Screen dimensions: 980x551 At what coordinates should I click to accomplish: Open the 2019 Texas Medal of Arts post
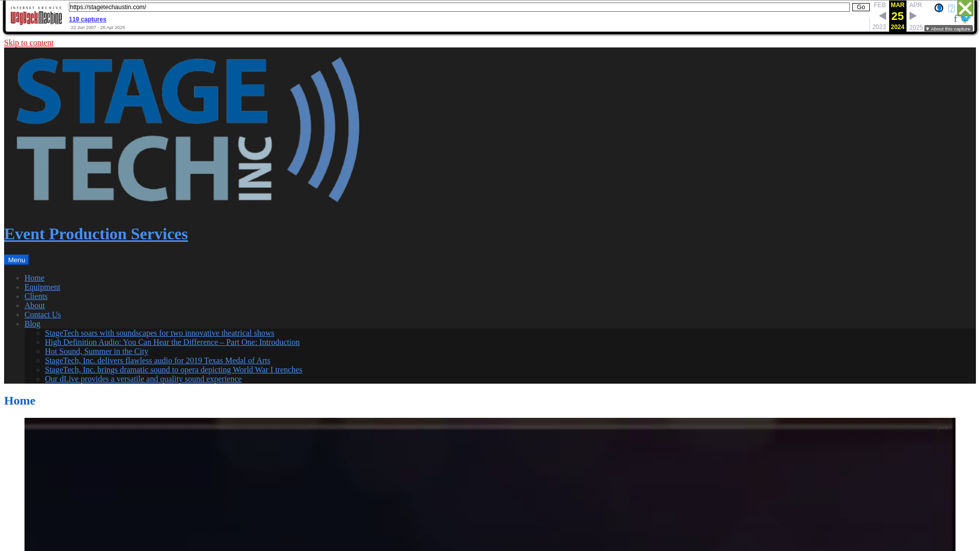tap(158, 361)
